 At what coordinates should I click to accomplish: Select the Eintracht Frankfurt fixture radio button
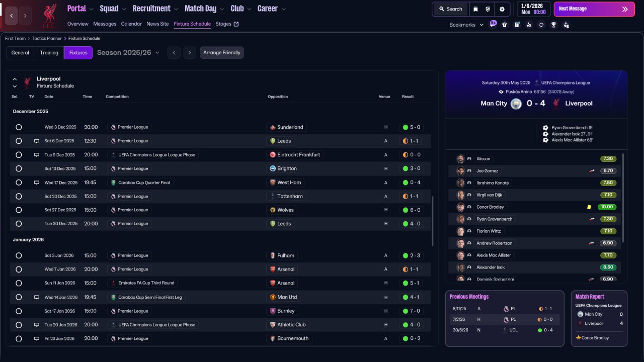(19, 155)
